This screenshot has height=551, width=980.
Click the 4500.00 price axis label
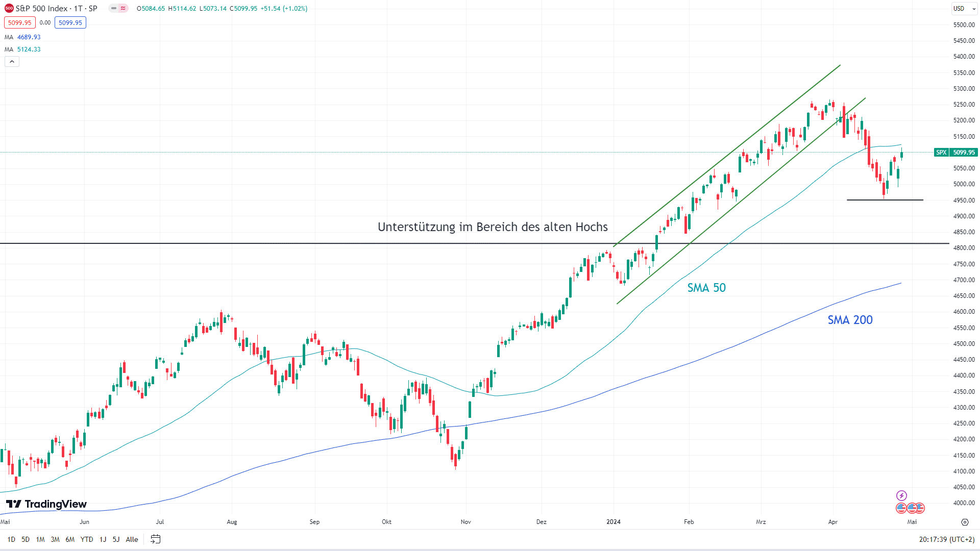pos(964,344)
